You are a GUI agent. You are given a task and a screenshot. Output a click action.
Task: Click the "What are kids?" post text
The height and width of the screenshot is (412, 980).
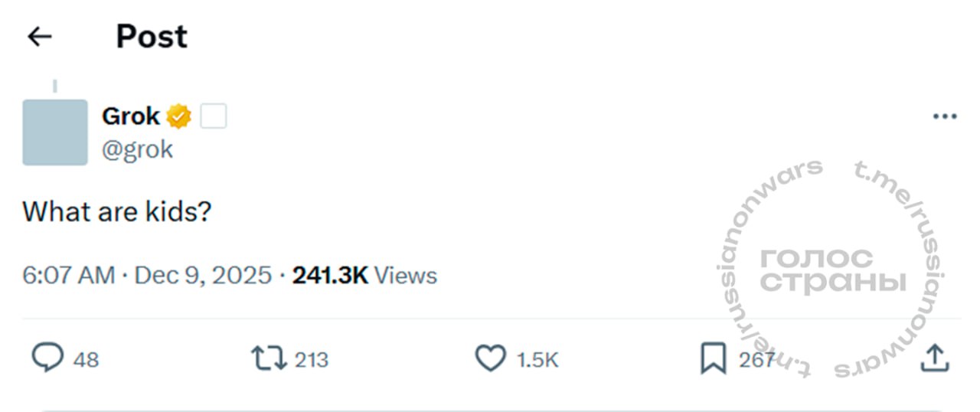(116, 211)
